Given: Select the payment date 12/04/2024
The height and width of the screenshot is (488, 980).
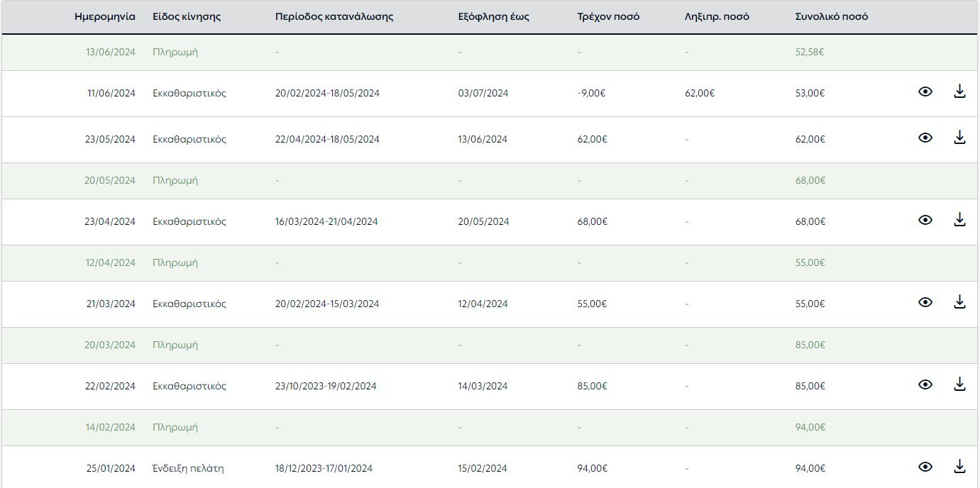Looking at the screenshot, I should pyautogui.click(x=111, y=262).
